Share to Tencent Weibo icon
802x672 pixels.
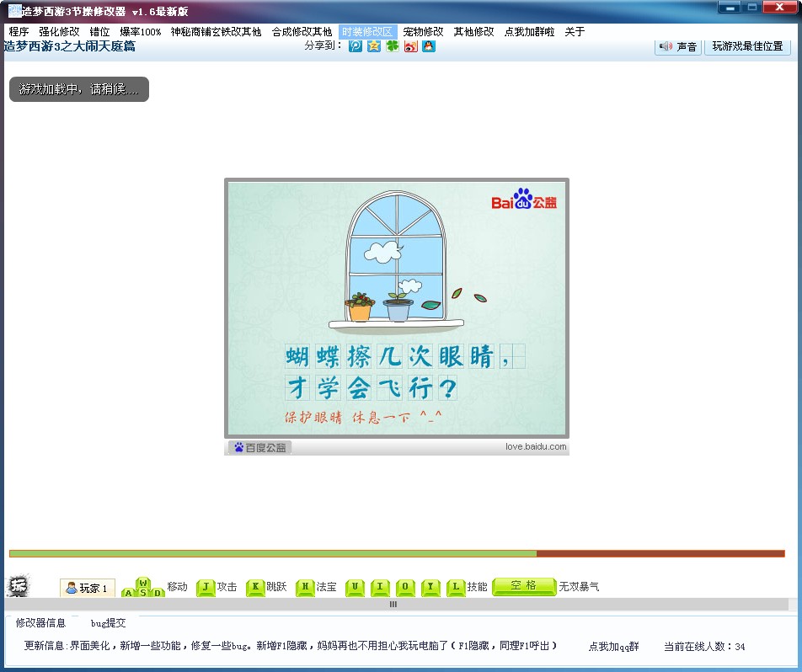[x=355, y=46]
